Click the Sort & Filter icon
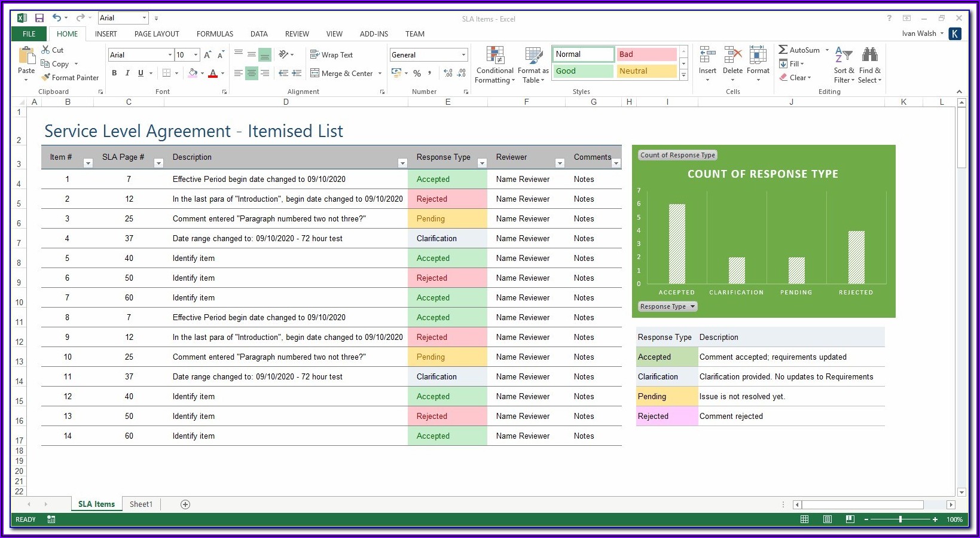This screenshot has height=538, width=980. [844, 65]
